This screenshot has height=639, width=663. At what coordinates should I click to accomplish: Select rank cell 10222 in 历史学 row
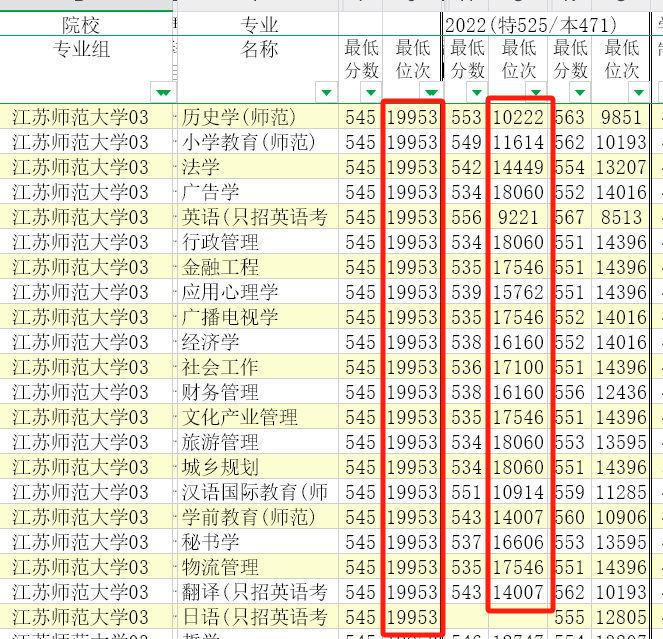click(x=518, y=117)
